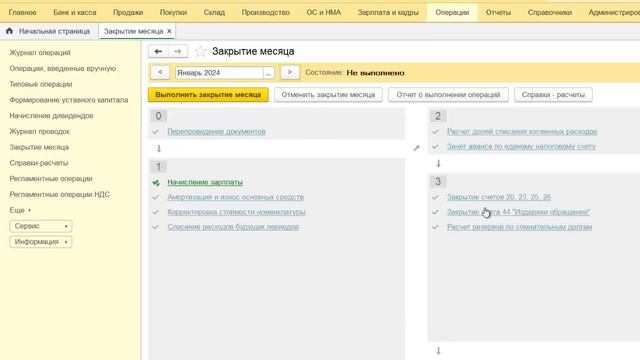Open the Банк и касса section

click(75, 13)
